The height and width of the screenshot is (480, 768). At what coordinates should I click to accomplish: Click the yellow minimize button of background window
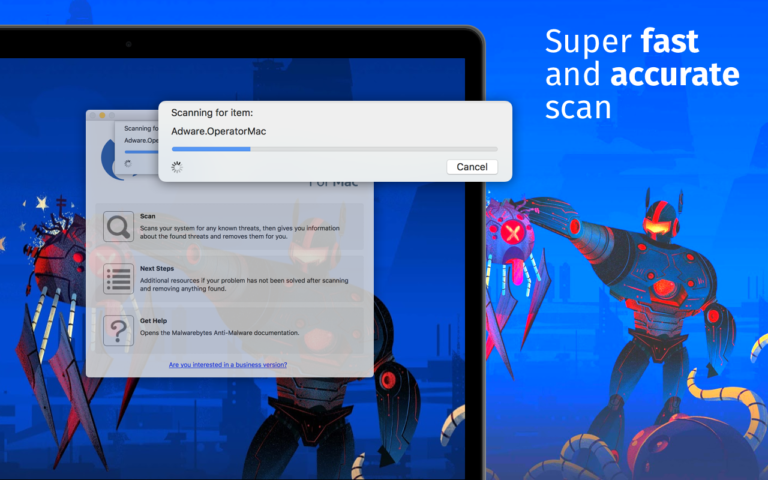102,116
